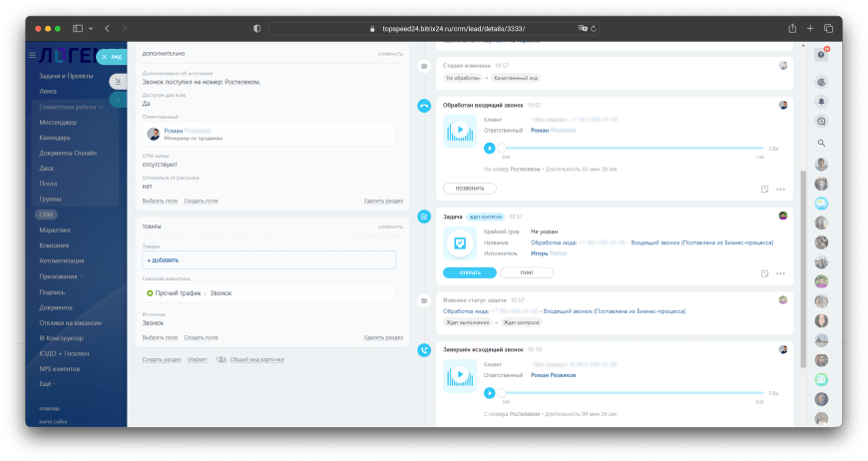Open Задачи и Проекты in the sidebar
The image size is (868, 461).
[x=66, y=76]
